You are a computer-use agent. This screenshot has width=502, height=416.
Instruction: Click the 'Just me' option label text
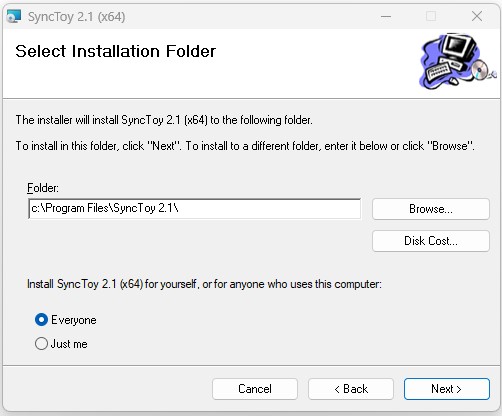point(69,344)
